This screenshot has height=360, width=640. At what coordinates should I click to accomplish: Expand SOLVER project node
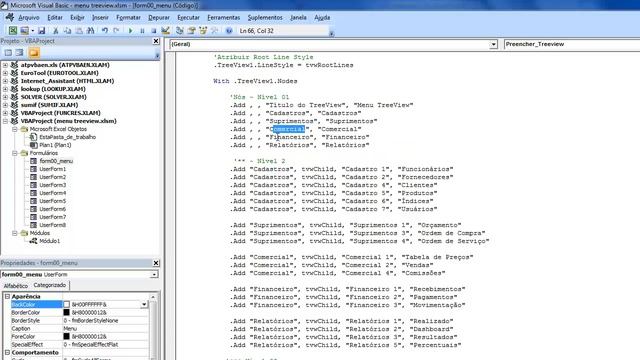point(5,97)
